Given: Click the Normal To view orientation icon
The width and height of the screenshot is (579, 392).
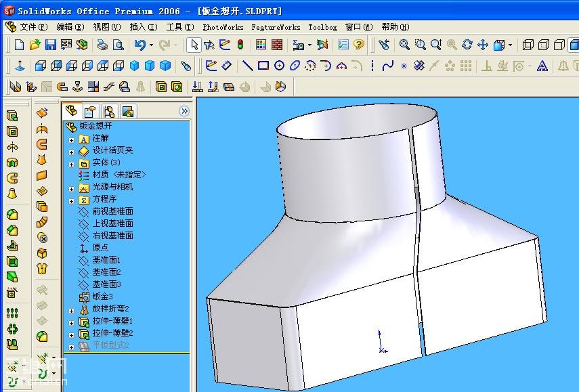Looking at the screenshot, I should [20, 66].
